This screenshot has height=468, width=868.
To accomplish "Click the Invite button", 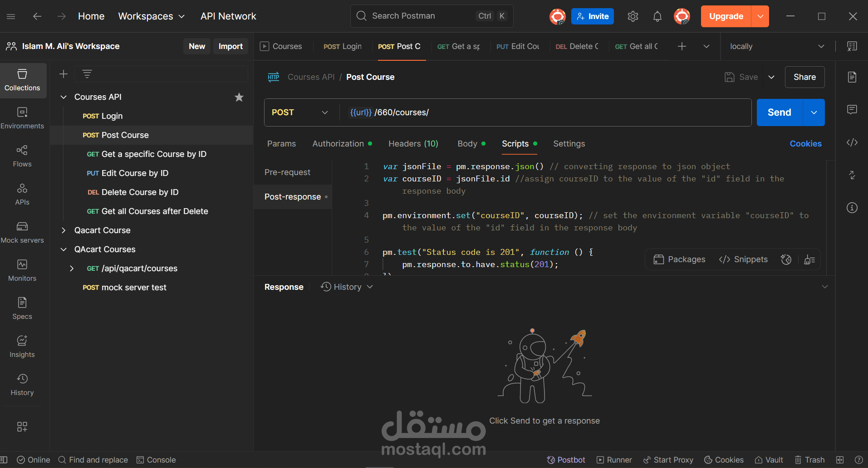I will [x=593, y=16].
